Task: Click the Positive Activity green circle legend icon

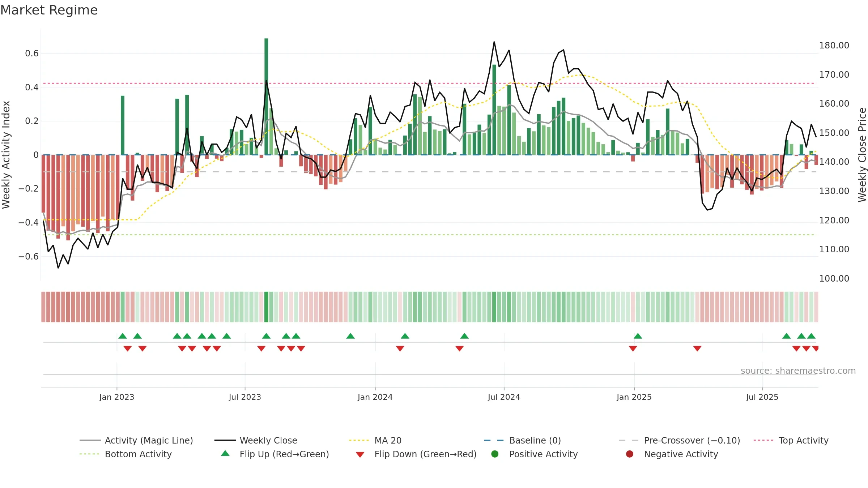Action: pyautogui.click(x=495, y=454)
